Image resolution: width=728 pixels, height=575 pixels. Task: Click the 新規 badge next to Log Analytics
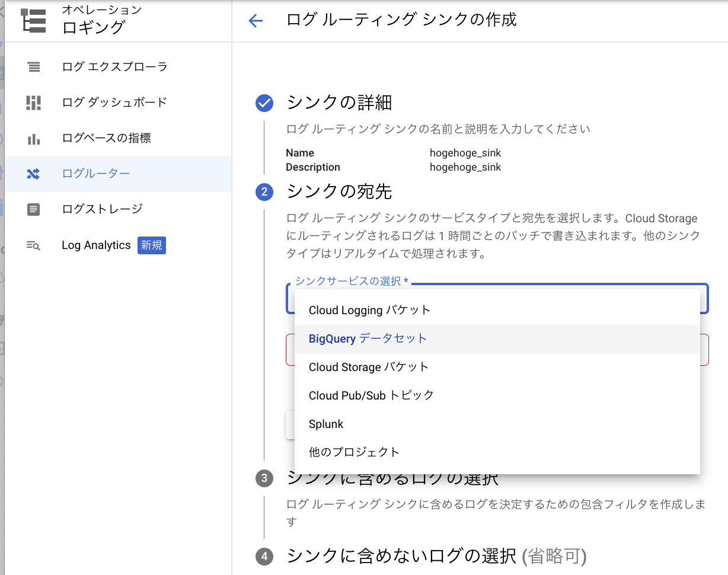point(152,245)
